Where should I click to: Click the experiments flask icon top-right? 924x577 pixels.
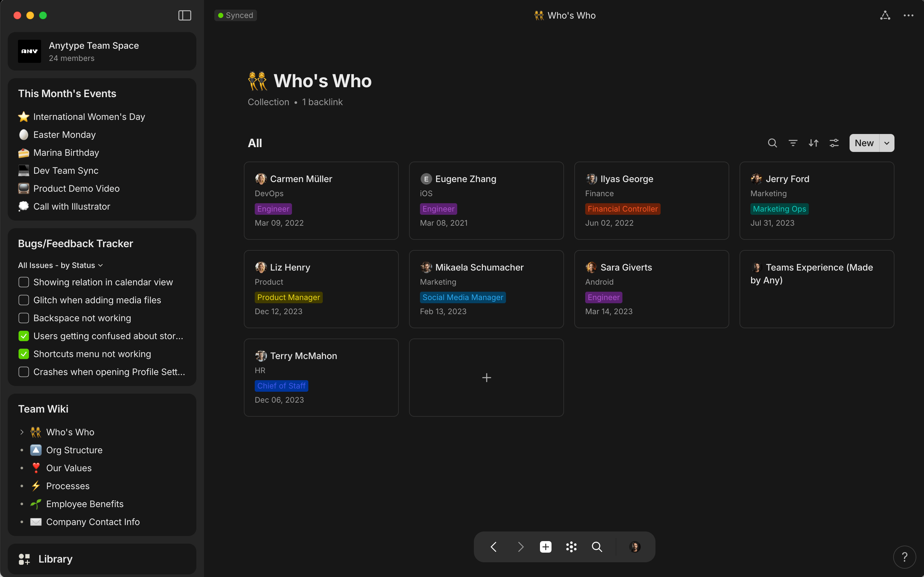(x=885, y=15)
